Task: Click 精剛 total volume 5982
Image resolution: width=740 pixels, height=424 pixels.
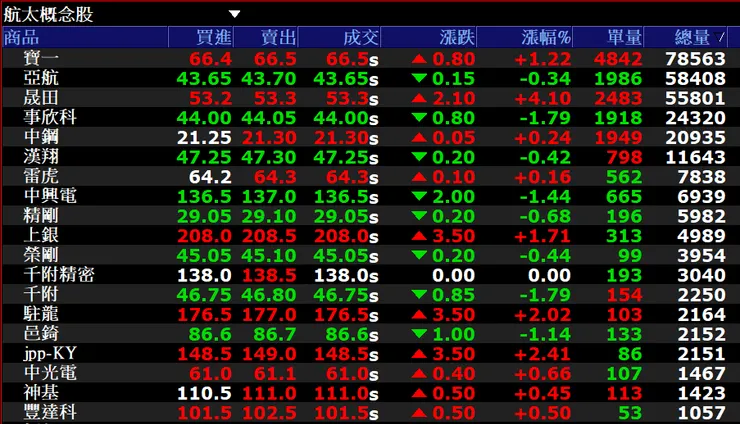Action: pyautogui.click(x=702, y=216)
